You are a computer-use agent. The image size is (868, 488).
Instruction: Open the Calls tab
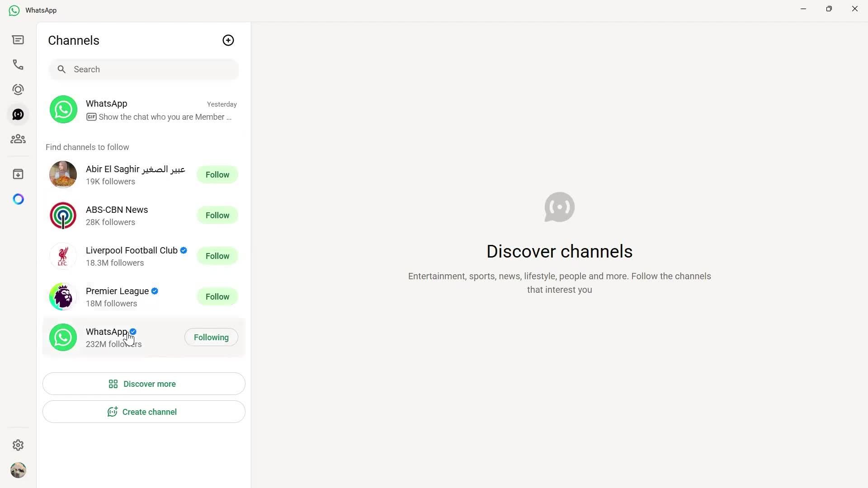click(x=18, y=65)
